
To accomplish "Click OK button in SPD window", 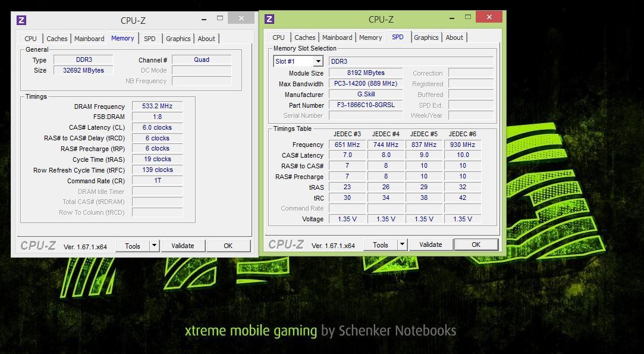I will point(476,245).
